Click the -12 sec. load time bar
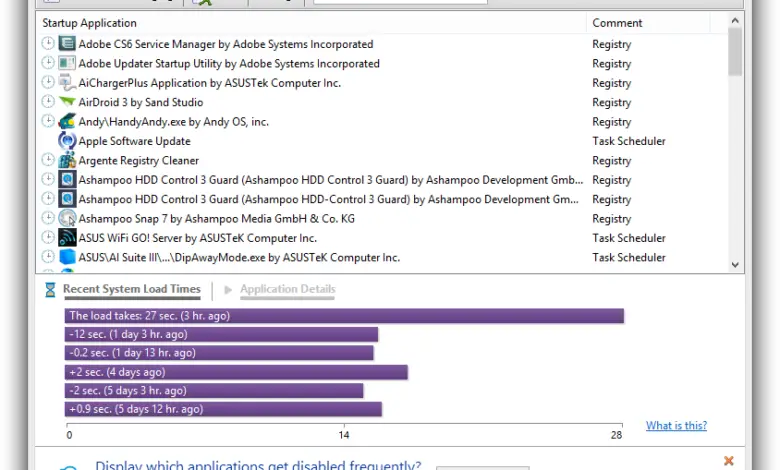Image resolution: width=780 pixels, height=470 pixels. [221, 334]
